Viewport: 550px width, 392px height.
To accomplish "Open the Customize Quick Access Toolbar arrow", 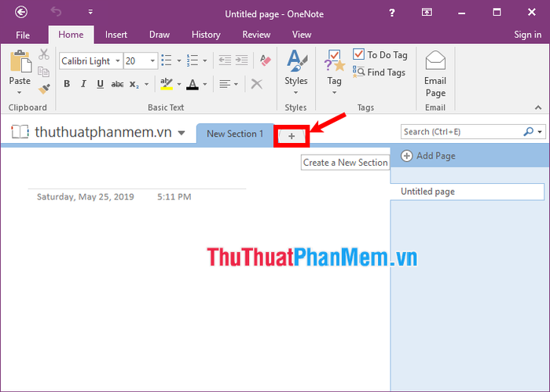I will [90, 13].
